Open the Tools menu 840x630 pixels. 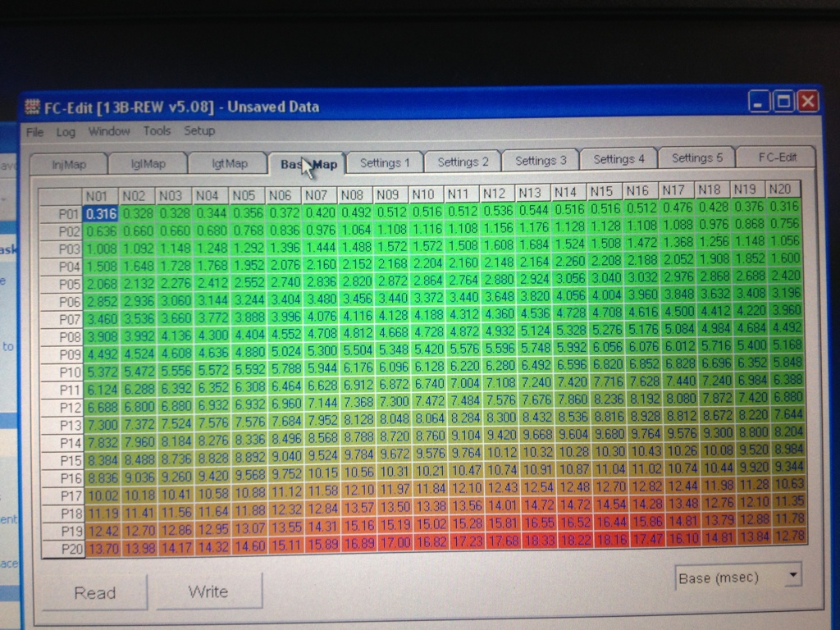[157, 130]
